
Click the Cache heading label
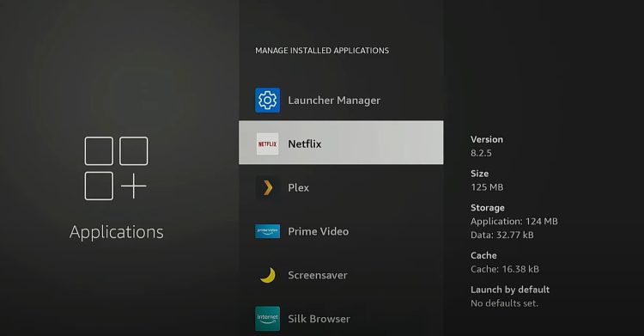point(483,255)
